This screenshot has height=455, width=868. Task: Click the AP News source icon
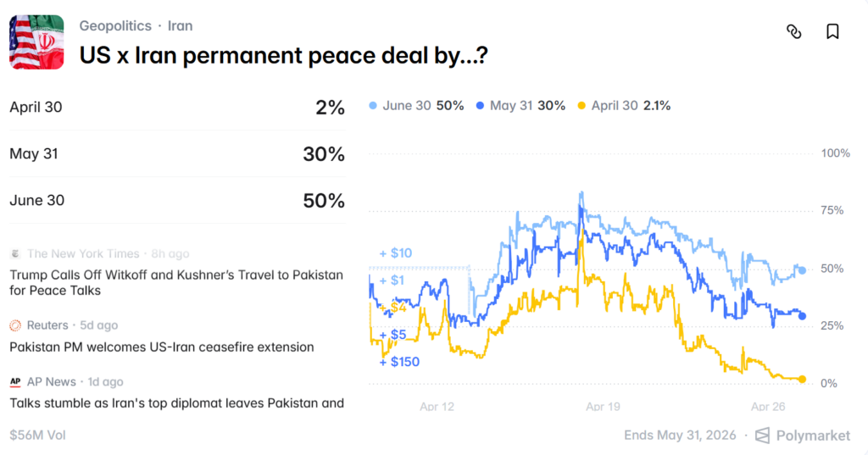[15, 382]
